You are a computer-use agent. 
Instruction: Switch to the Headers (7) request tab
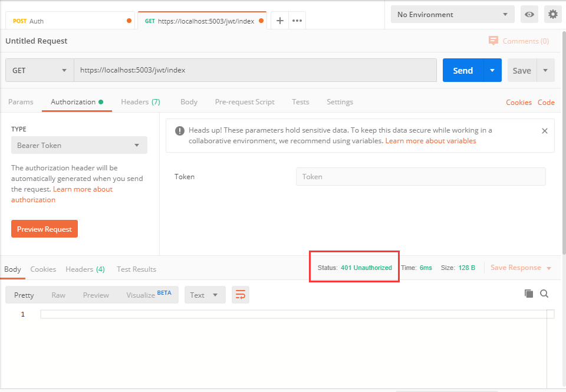click(x=140, y=102)
